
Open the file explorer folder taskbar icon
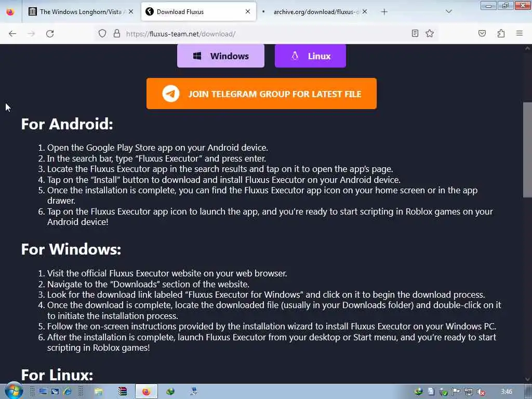[x=99, y=392]
